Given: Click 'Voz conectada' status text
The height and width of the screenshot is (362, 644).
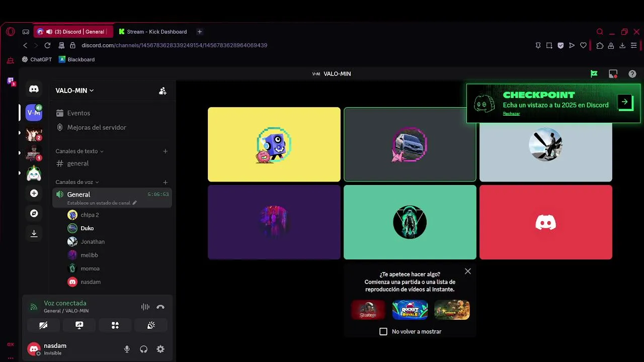Looking at the screenshot, I should (x=65, y=303).
